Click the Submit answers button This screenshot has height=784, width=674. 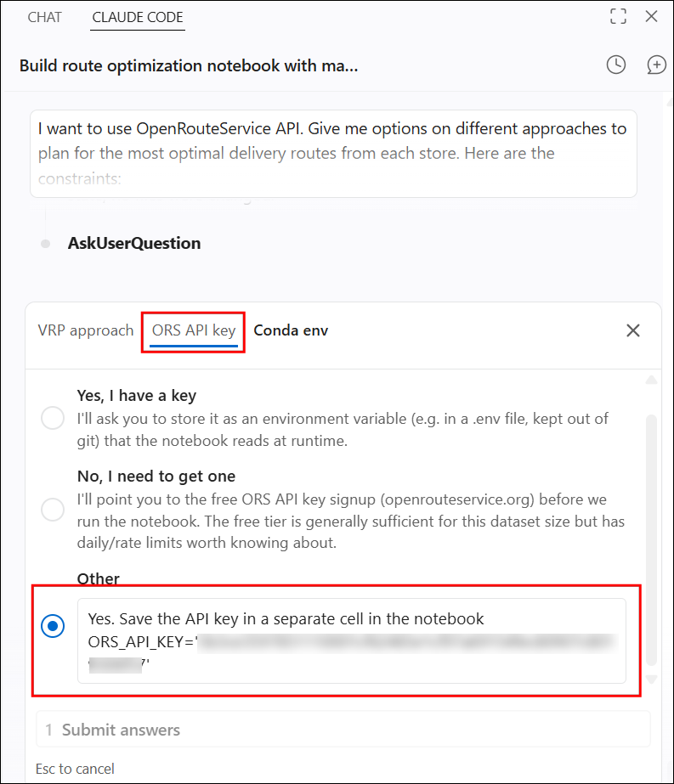pos(343,730)
